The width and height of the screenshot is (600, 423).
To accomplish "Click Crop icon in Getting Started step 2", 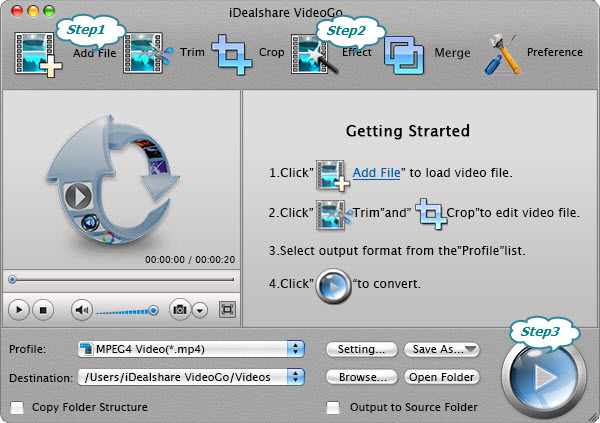I will [431, 214].
